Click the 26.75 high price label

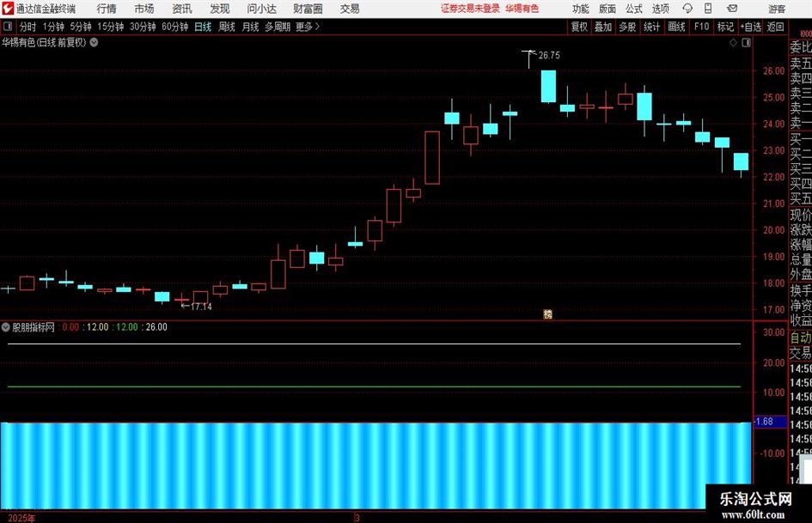coord(549,56)
